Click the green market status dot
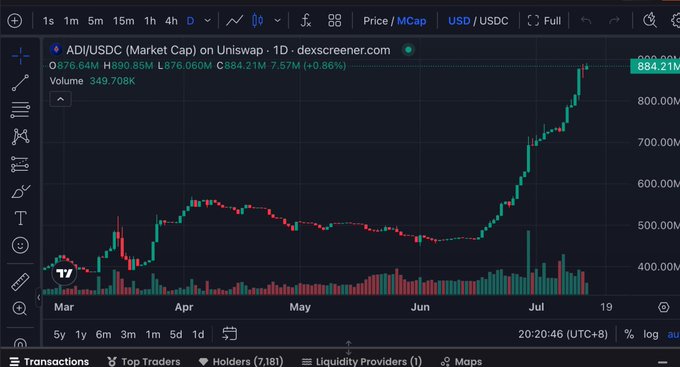The image size is (680, 367). (x=408, y=50)
